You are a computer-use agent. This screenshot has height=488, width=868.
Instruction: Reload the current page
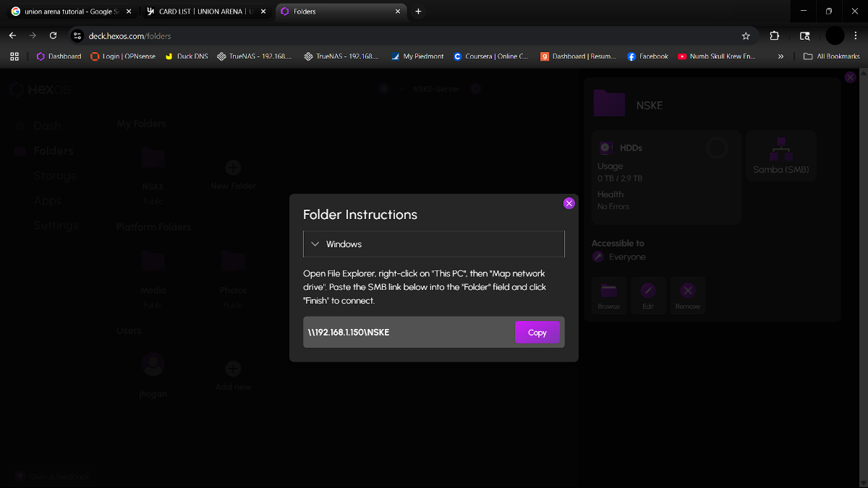coord(53,35)
